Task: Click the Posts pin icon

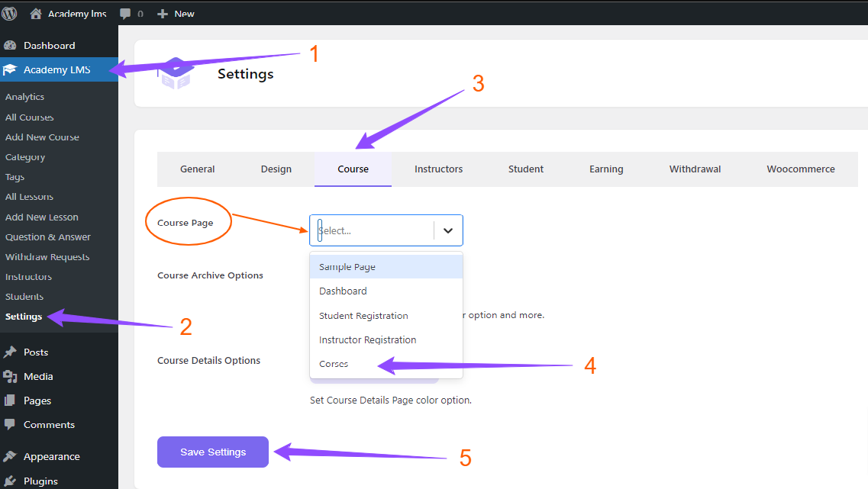Action: coord(9,352)
